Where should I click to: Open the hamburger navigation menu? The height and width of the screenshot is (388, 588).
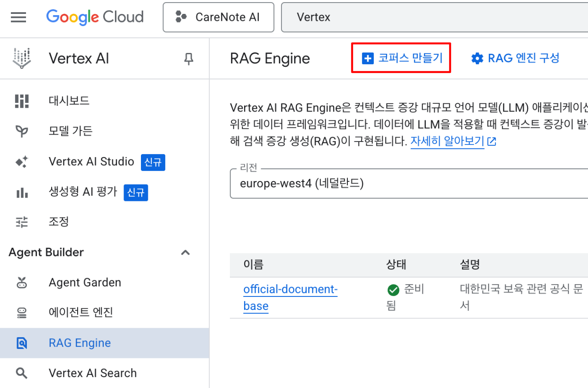19,17
